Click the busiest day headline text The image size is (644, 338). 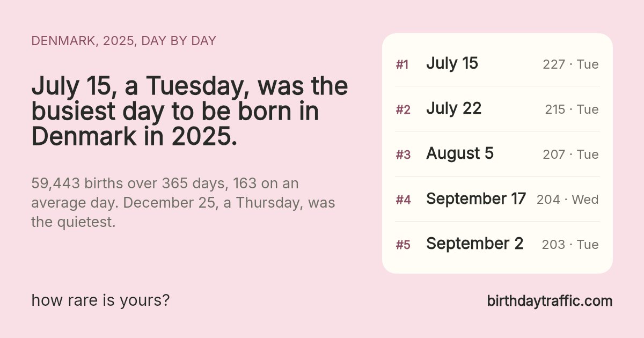(x=189, y=112)
